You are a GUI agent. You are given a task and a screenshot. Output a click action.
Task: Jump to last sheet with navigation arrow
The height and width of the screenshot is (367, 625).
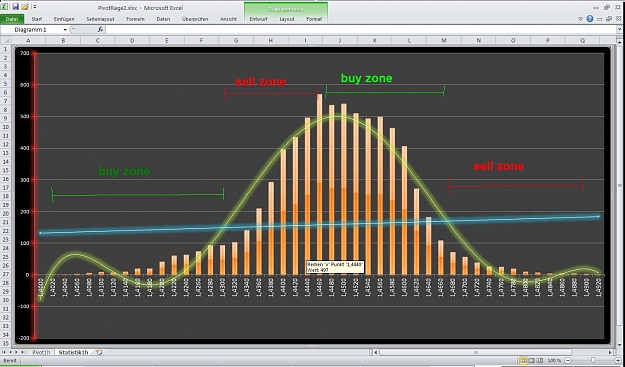[23, 352]
